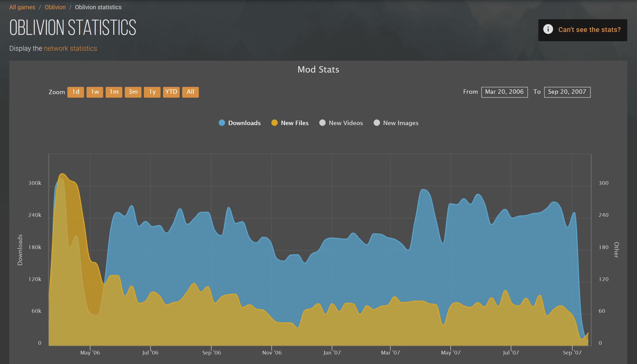637x364 pixels.
Task: Select the YTD zoom button
Action: point(171,92)
